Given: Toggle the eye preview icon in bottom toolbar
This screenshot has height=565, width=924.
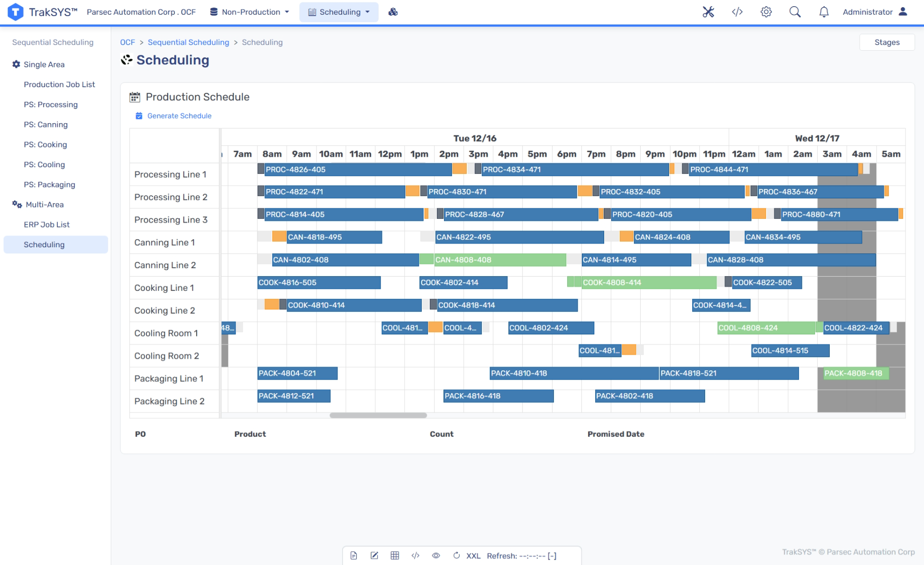Looking at the screenshot, I should pyautogui.click(x=435, y=556).
